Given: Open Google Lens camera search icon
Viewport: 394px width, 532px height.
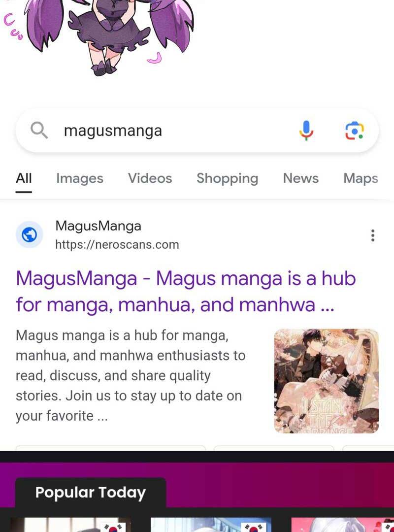Looking at the screenshot, I should click(354, 131).
